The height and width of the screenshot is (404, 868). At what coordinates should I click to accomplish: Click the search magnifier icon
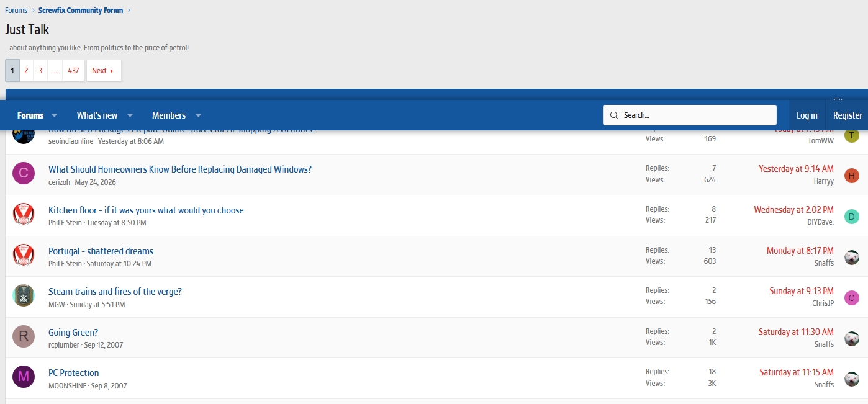click(x=614, y=115)
